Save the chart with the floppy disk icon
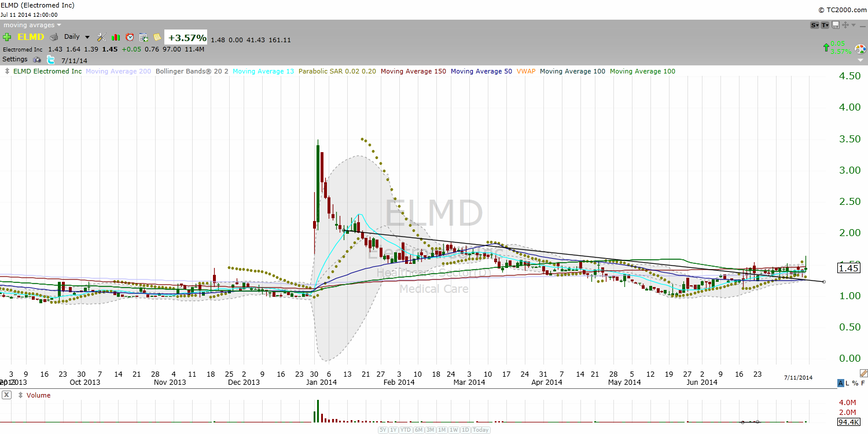This screenshot has height=434, width=868. pos(835,25)
